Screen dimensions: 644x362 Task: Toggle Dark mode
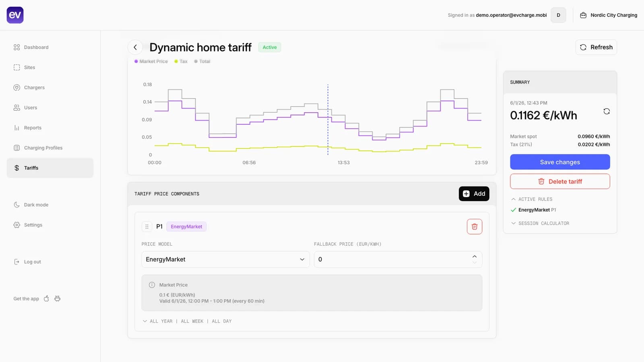(x=50, y=205)
